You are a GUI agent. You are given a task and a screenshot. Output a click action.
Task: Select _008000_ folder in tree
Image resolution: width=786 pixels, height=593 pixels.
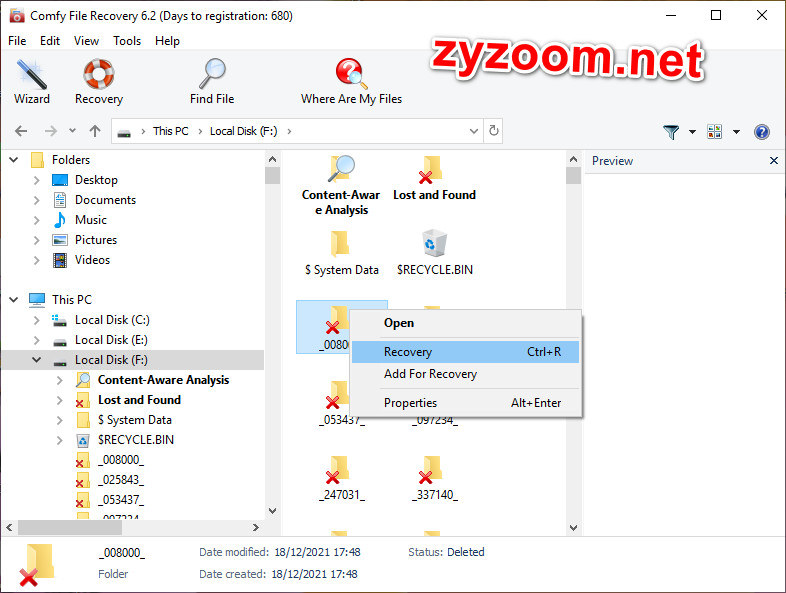point(121,460)
